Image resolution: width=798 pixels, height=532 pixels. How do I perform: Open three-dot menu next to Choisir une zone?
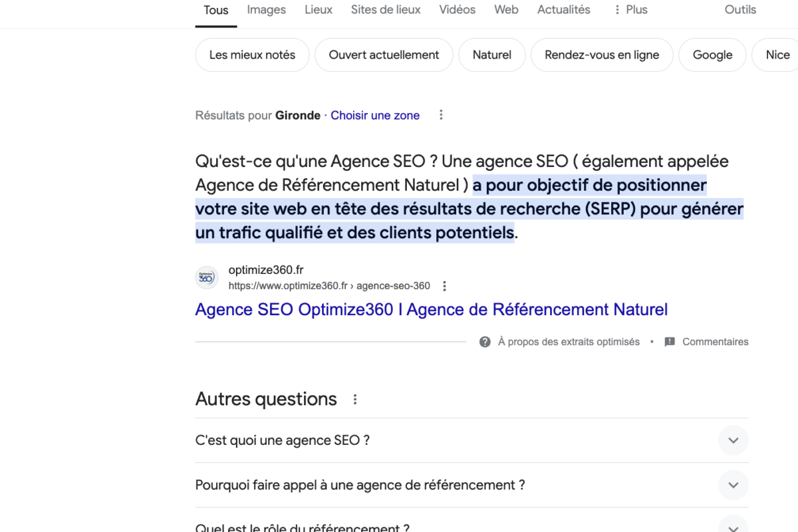[x=441, y=115]
